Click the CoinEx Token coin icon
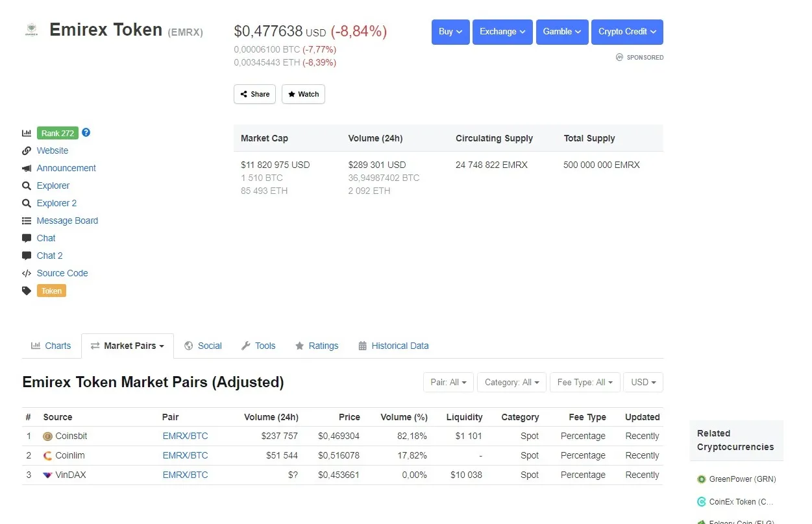Screen dimensions: 812x524 point(702,501)
